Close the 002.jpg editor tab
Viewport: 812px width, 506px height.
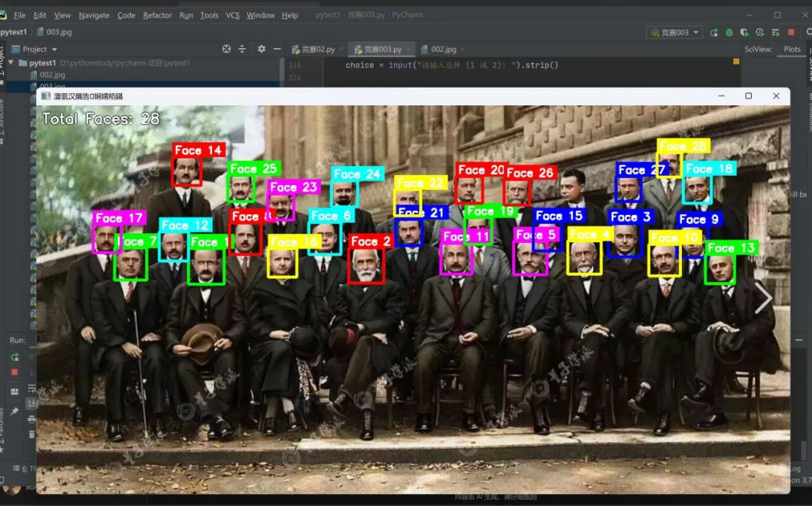click(462, 49)
